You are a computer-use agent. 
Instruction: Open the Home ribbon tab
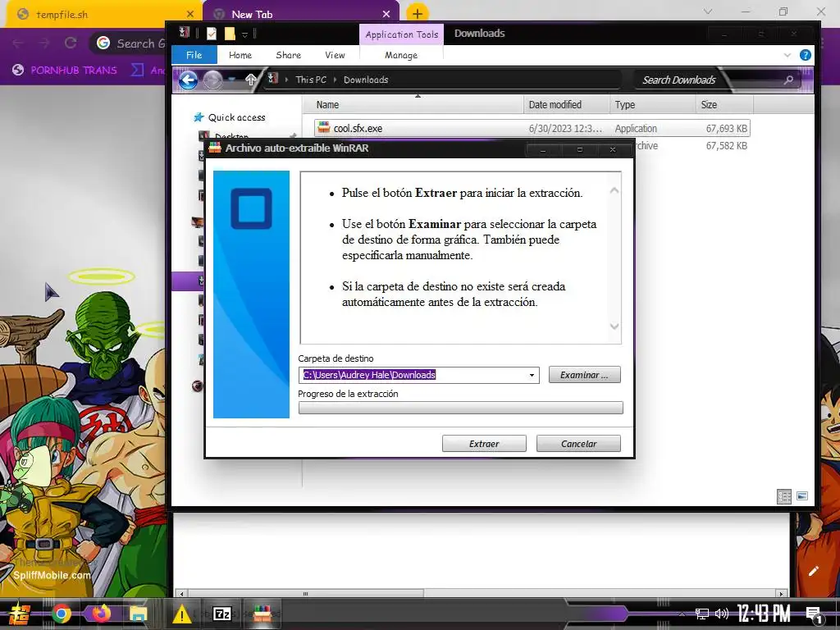pyautogui.click(x=240, y=55)
